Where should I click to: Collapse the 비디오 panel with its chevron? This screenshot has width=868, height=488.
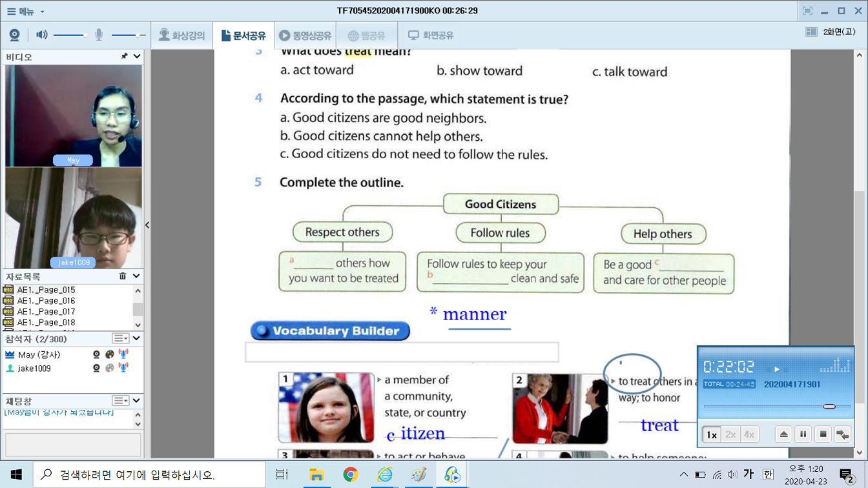coord(137,57)
